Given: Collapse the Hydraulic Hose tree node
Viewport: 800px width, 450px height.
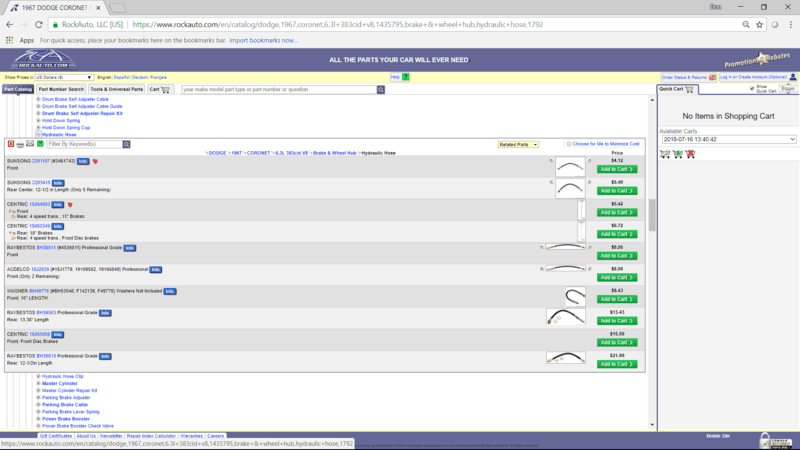Looking at the screenshot, I should pos(38,135).
